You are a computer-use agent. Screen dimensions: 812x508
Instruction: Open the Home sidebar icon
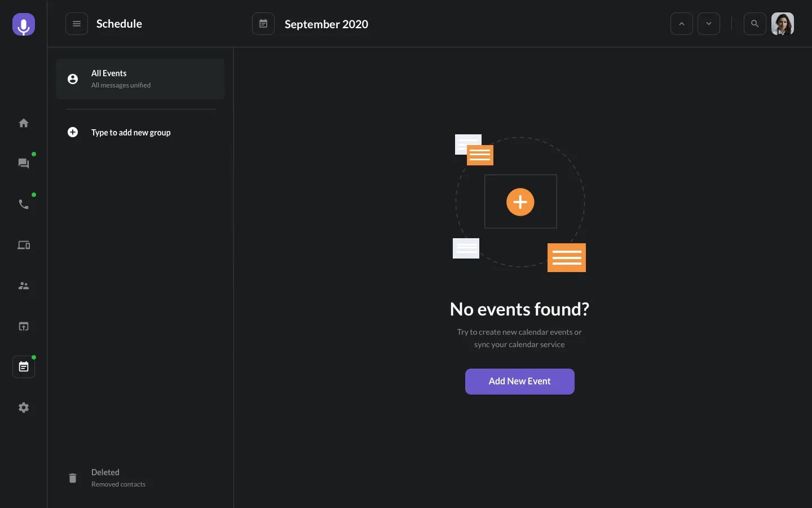point(24,123)
